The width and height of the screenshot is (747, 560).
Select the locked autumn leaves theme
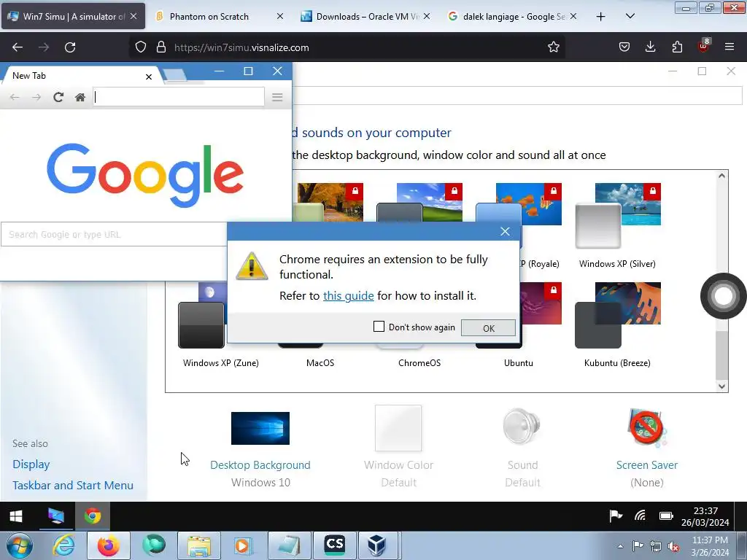point(330,202)
